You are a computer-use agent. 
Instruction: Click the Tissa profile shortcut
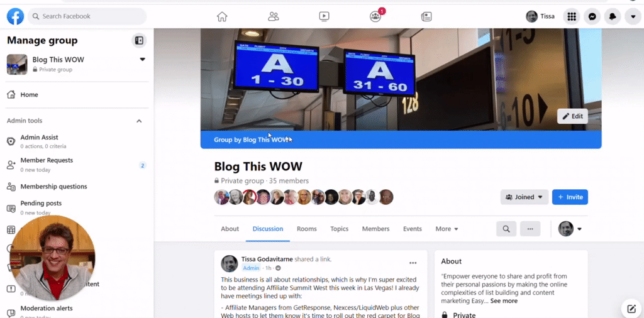[540, 16]
